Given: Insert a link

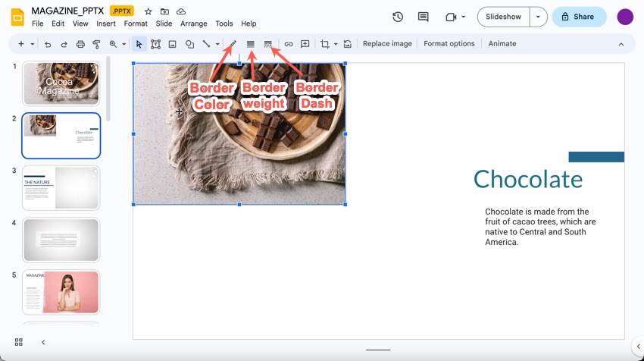Looking at the screenshot, I should [x=289, y=44].
